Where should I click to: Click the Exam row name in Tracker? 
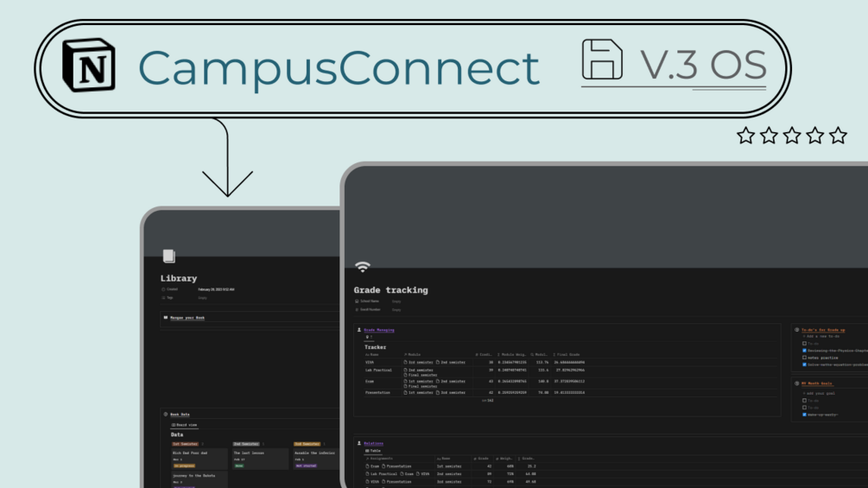pos(370,381)
